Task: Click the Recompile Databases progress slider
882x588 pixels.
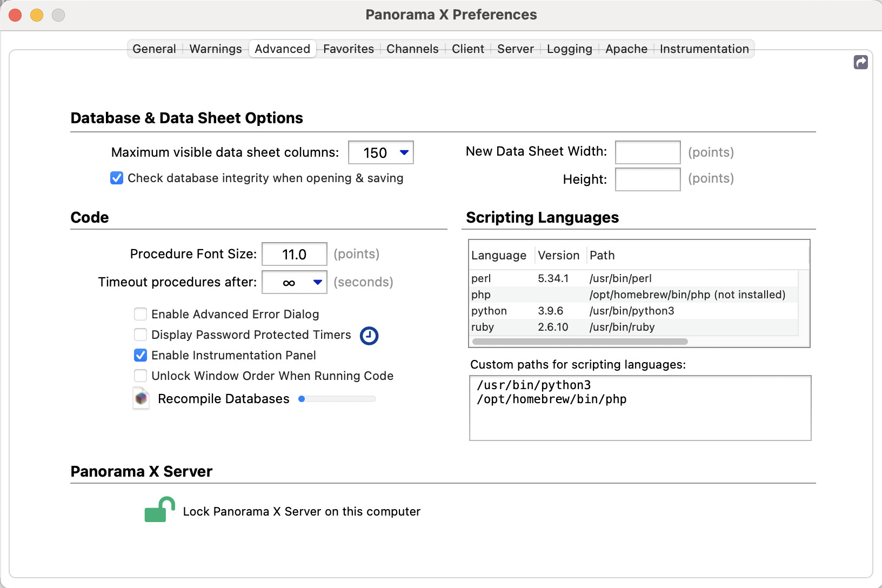Action: pyautogui.click(x=337, y=399)
